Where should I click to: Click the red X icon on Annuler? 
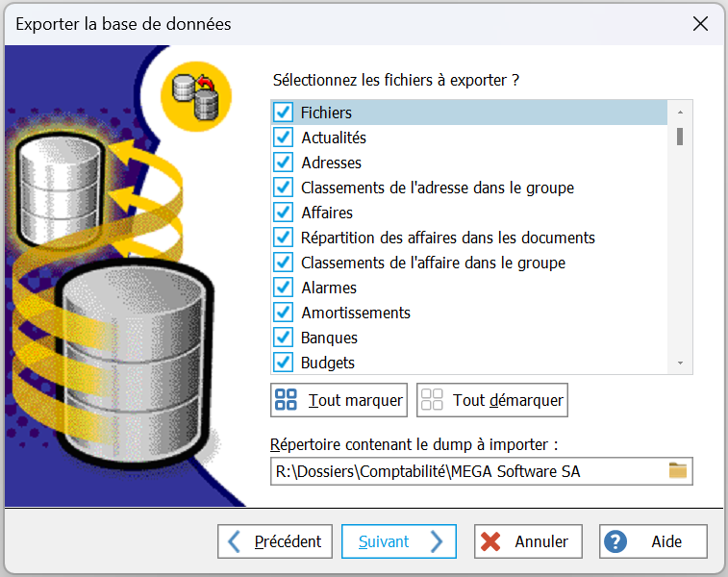pyautogui.click(x=490, y=541)
